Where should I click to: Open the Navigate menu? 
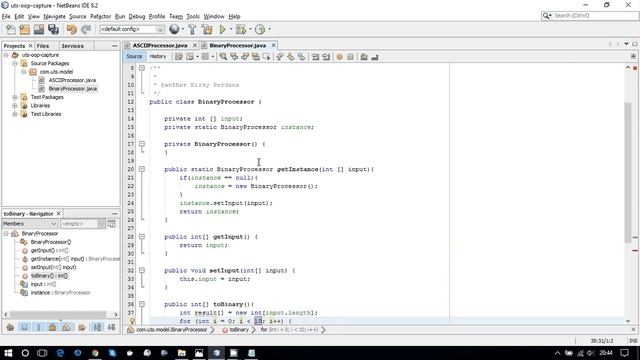[x=54, y=16]
